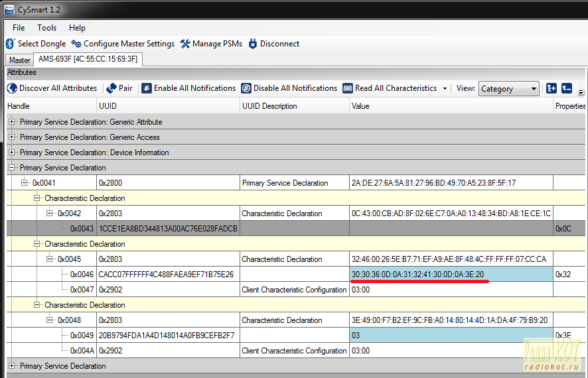Collapse handle 0x0042 node
The image size is (588, 378).
[50, 213]
